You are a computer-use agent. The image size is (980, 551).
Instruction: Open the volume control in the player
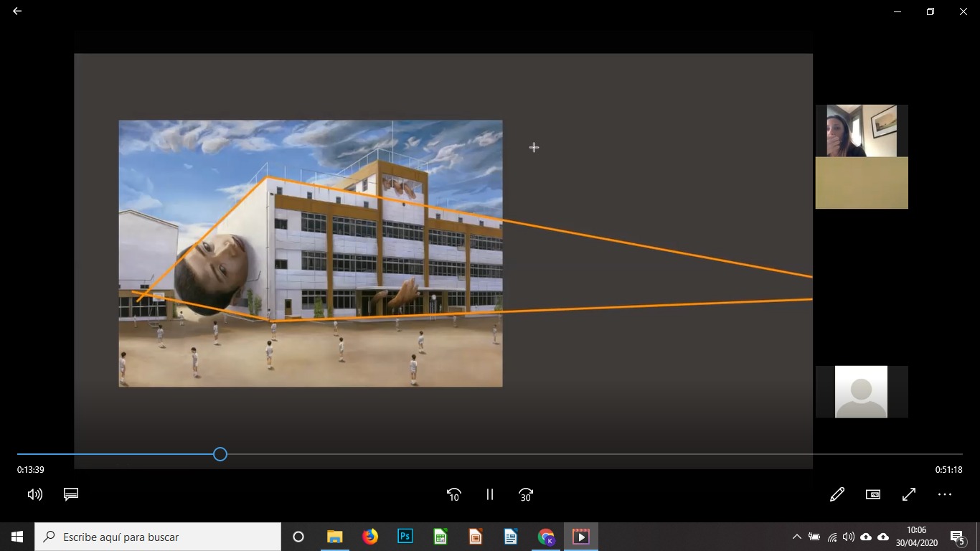click(x=34, y=494)
